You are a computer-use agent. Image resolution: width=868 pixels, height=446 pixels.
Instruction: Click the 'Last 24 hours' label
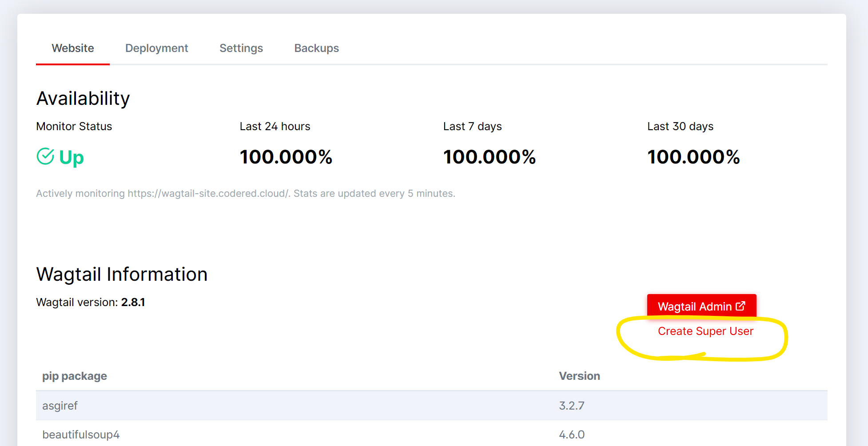click(x=275, y=126)
